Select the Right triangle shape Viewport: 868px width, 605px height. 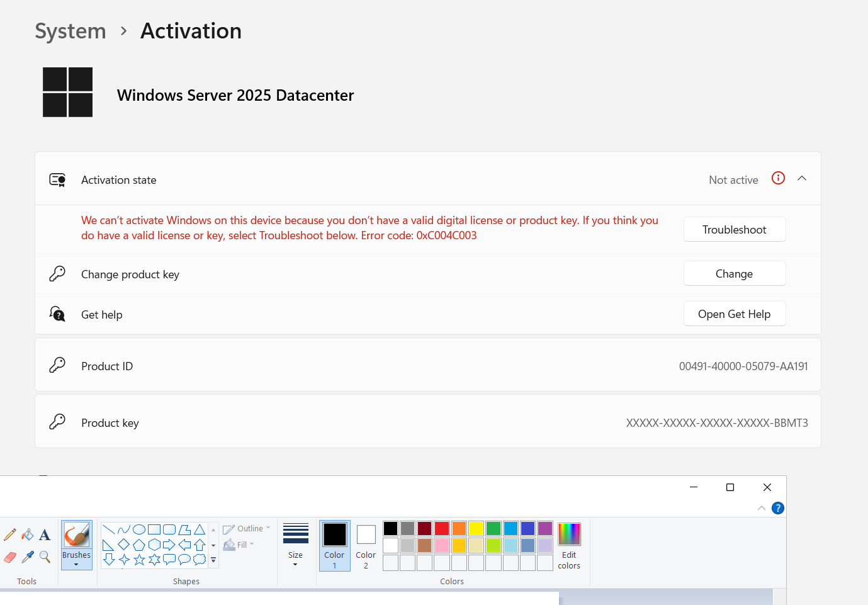click(x=109, y=545)
